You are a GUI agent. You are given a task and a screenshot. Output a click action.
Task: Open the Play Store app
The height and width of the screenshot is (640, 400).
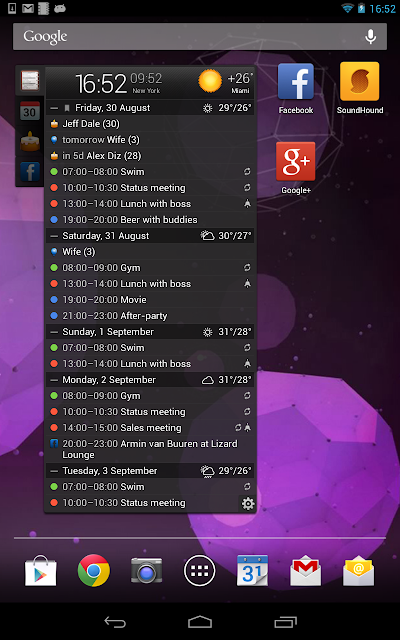41,571
